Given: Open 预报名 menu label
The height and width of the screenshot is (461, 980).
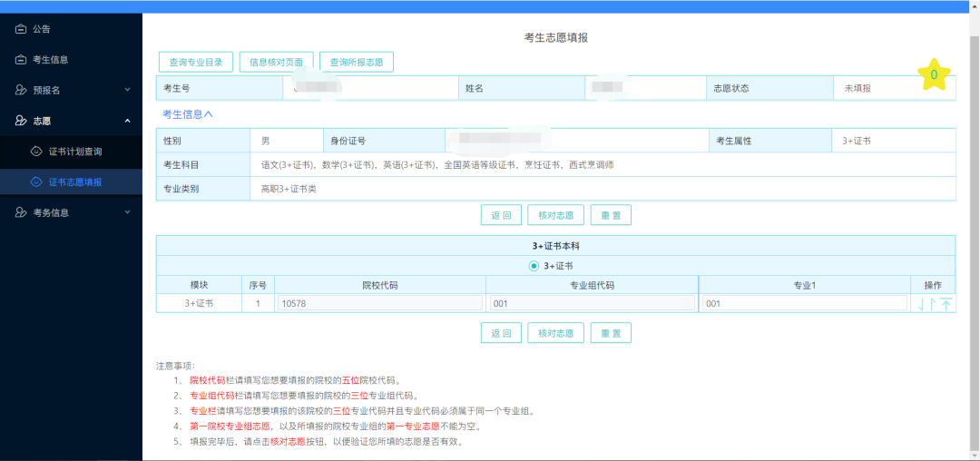Looking at the screenshot, I should (46, 90).
